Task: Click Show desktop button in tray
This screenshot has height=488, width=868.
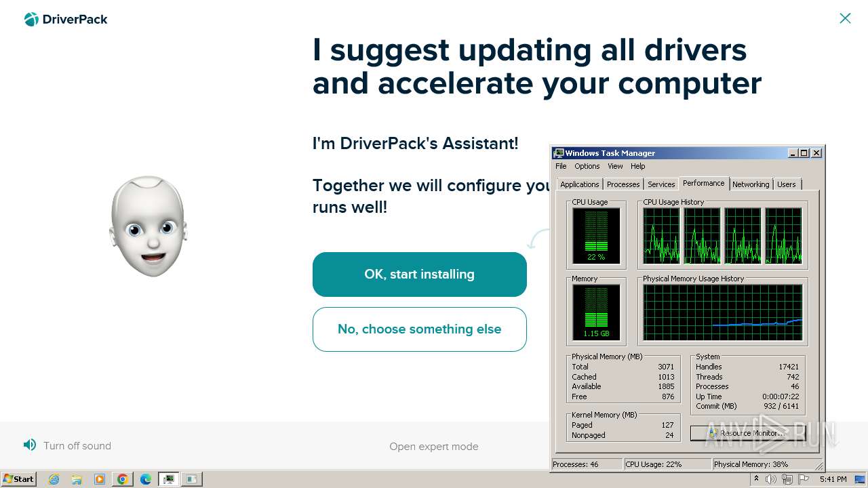Action: pos(861,479)
